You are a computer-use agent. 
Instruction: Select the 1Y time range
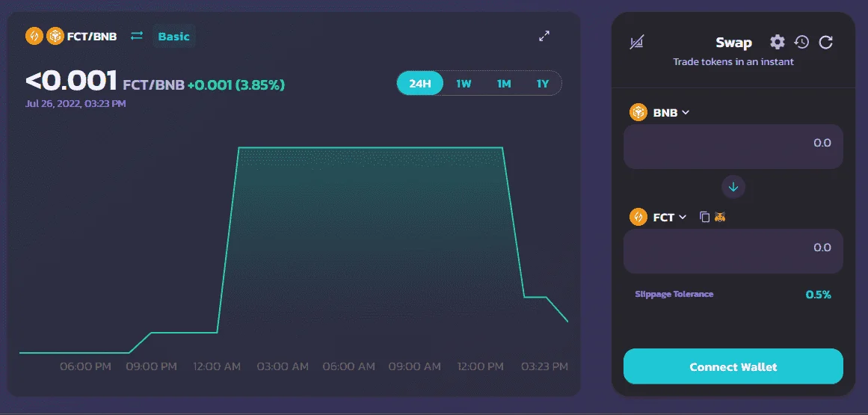click(543, 84)
